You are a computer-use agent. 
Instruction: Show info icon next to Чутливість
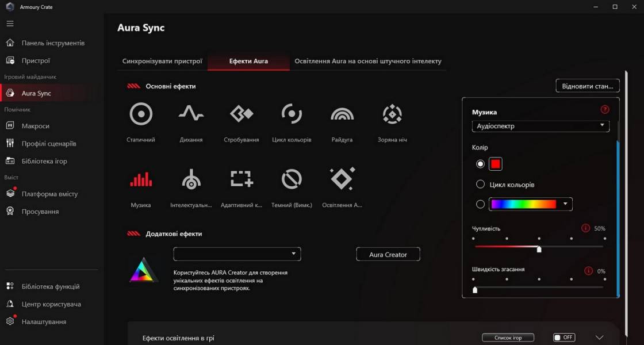[x=586, y=228]
